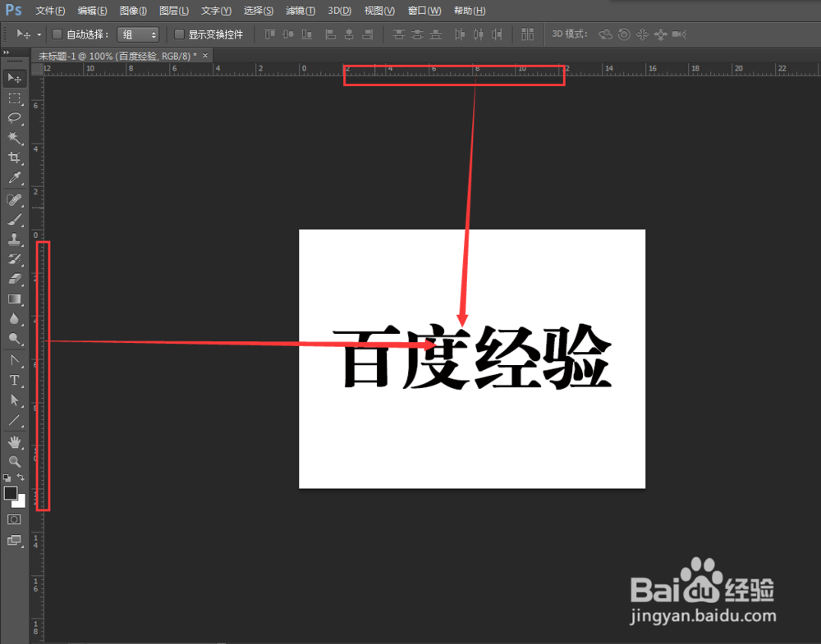The width and height of the screenshot is (821, 644).
Task: Open the 组 auto-select dropdown
Action: [138, 34]
